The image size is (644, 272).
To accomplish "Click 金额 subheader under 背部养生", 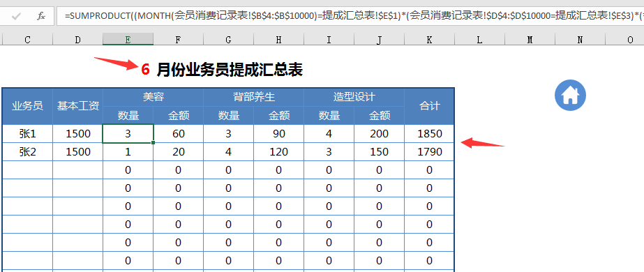I will pos(279,116).
